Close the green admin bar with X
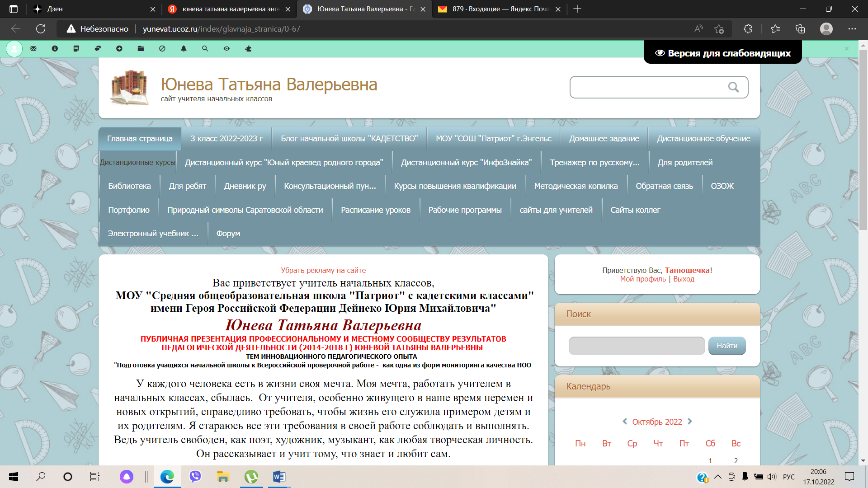Screen dimensions: 868x488 [846, 49]
